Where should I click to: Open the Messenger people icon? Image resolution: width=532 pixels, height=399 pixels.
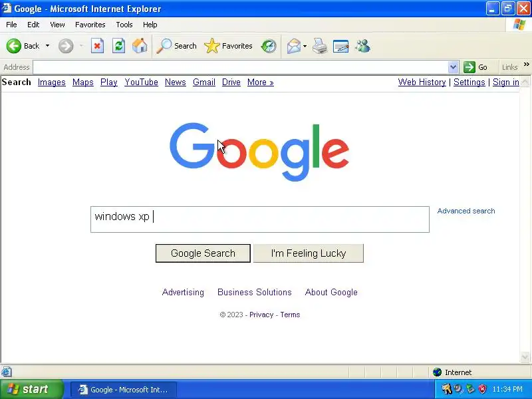click(x=362, y=46)
